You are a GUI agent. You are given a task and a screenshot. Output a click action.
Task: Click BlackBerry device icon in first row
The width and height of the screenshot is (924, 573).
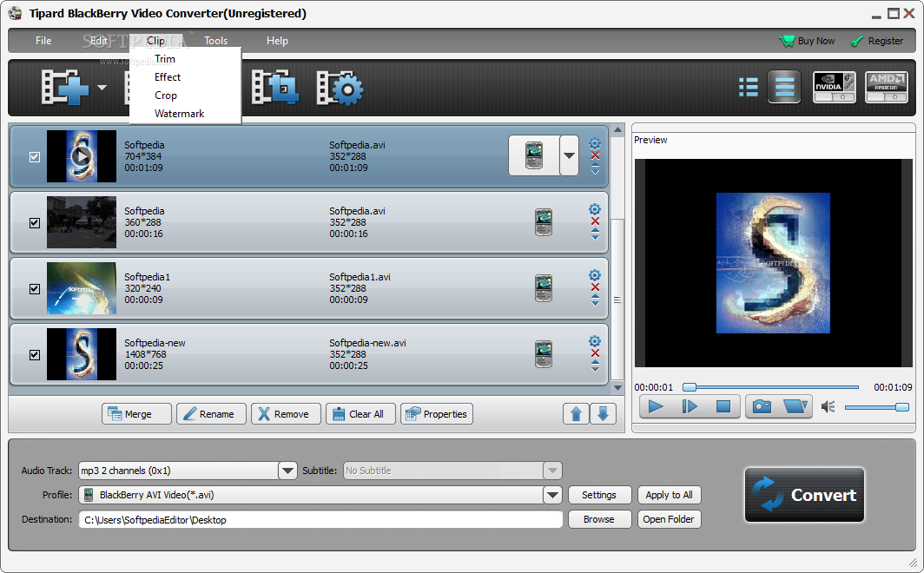click(534, 155)
